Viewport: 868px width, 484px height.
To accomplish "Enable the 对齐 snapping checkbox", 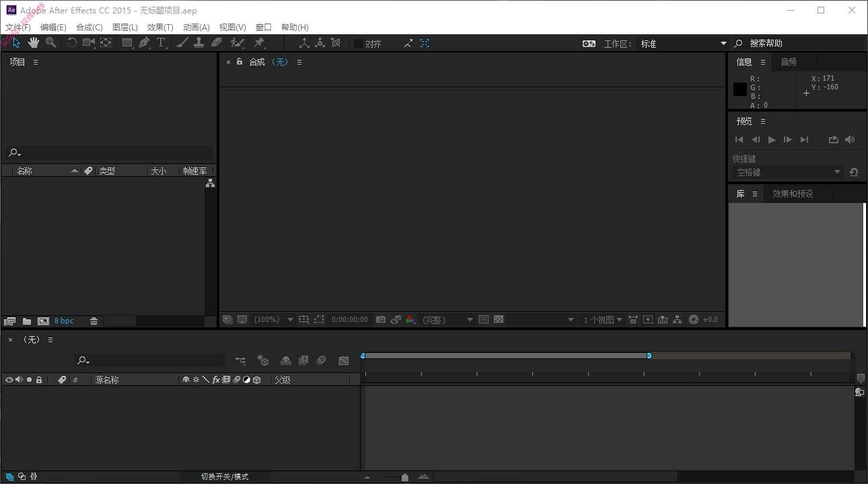I will tap(359, 43).
